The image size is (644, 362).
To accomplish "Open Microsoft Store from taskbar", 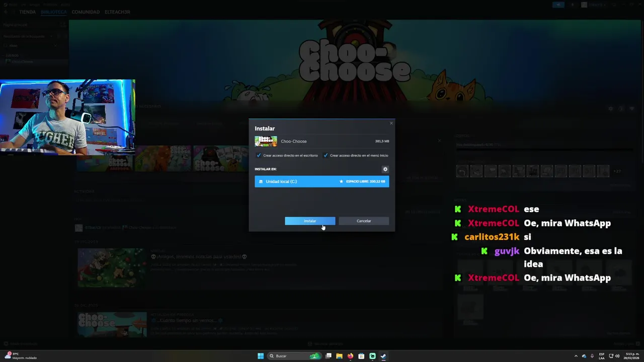I will tap(361, 356).
